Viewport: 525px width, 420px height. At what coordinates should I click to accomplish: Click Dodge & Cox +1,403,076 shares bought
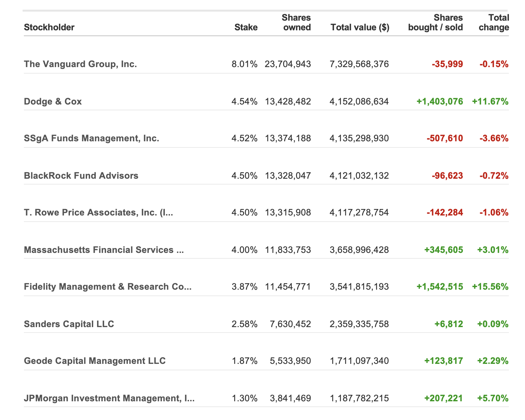pyautogui.click(x=440, y=102)
